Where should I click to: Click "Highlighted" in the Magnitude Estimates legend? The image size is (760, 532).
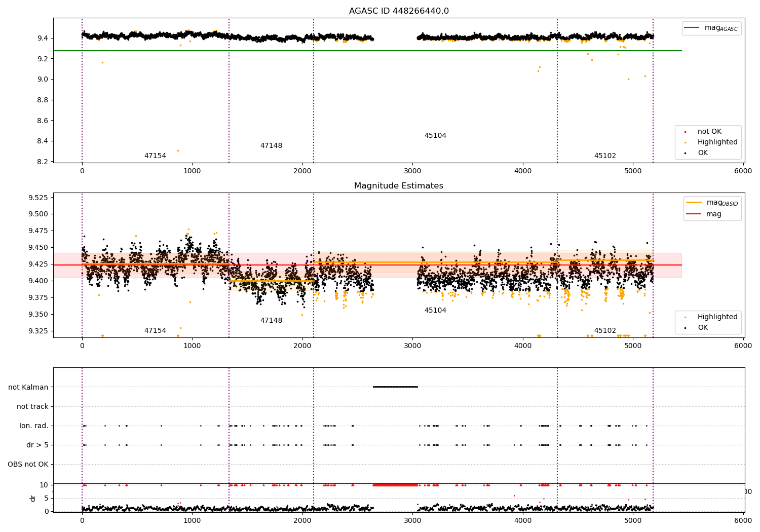coord(711,317)
